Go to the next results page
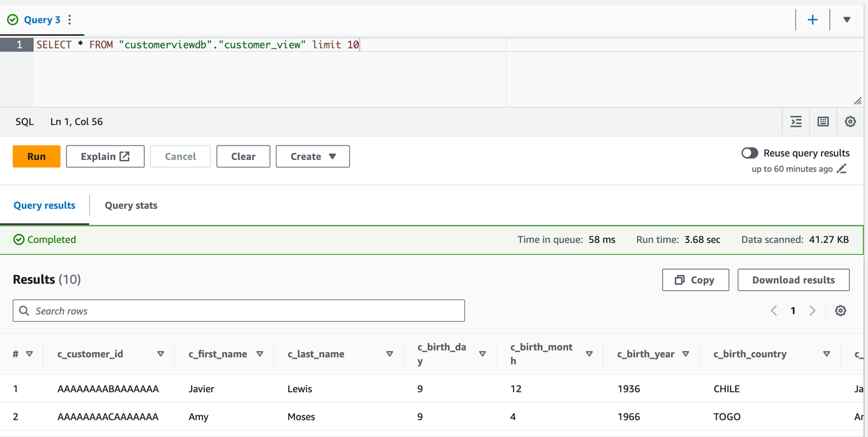 pos(812,311)
